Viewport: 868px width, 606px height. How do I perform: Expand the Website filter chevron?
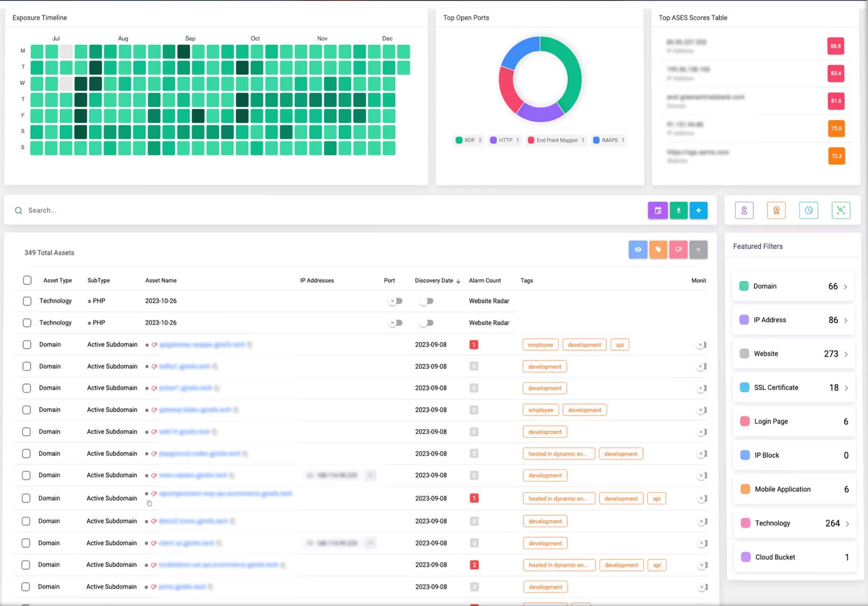pyautogui.click(x=846, y=354)
